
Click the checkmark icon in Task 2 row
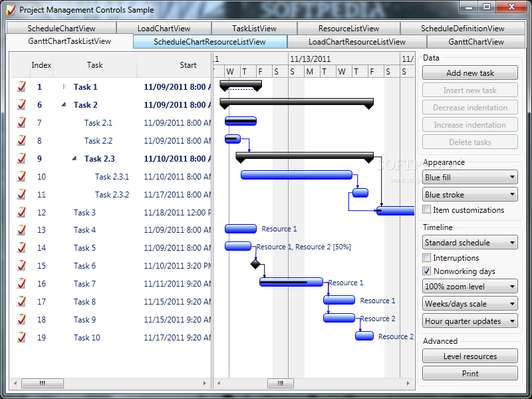point(21,105)
